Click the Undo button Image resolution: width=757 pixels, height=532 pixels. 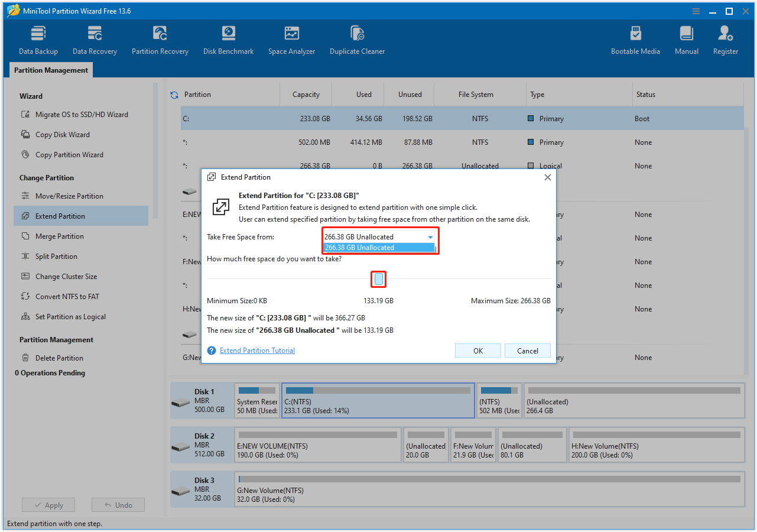pyautogui.click(x=118, y=505)
